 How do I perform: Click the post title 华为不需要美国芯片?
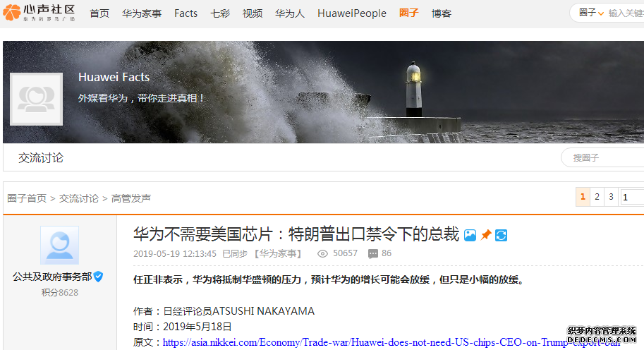point(296,234)
